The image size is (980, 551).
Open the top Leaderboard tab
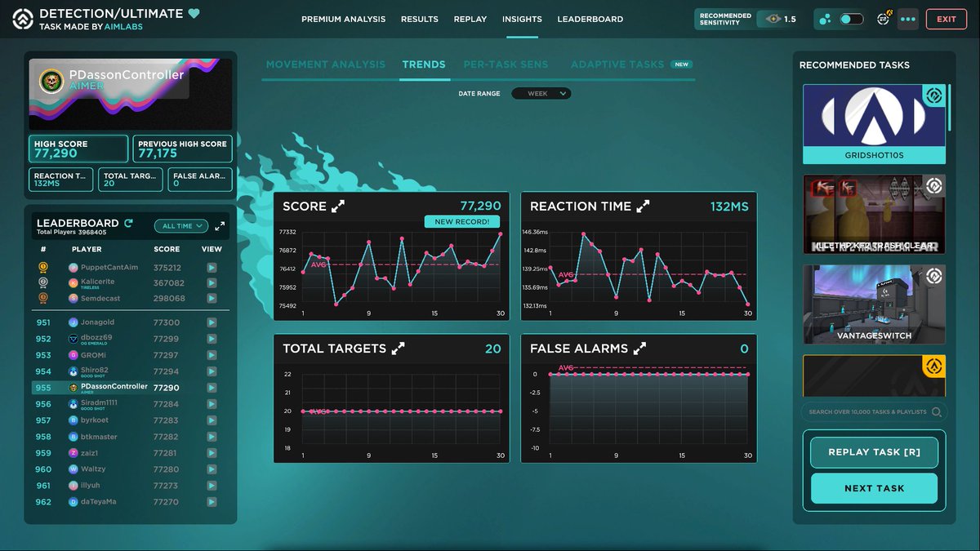pyautogui.click(x=590, y=19)
